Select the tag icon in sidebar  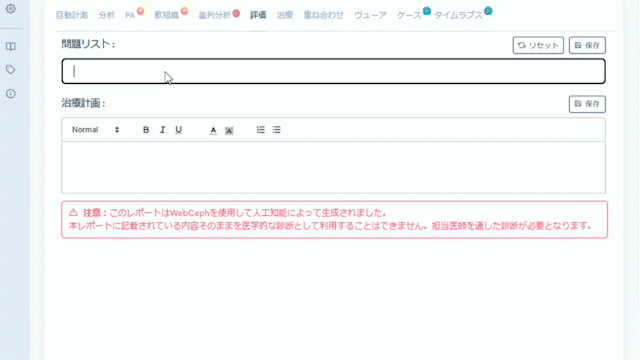11,70
